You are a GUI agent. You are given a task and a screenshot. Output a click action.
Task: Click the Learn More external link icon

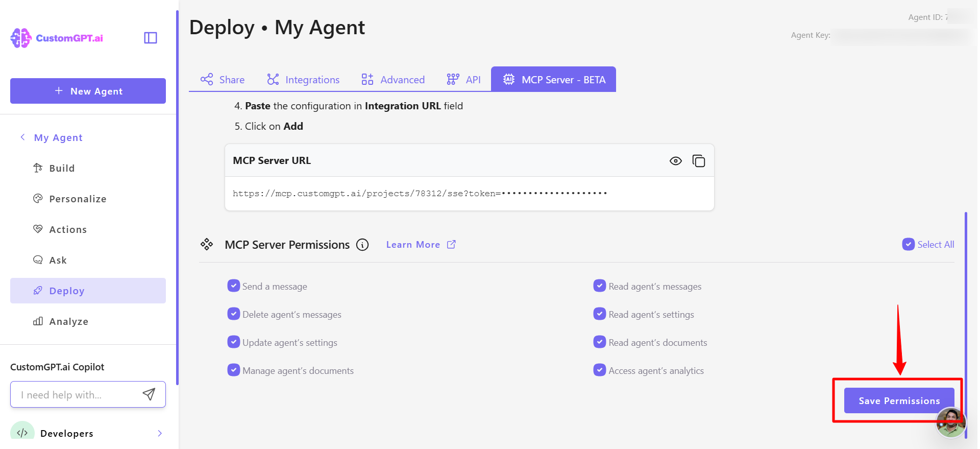click(x=451, y=244)
